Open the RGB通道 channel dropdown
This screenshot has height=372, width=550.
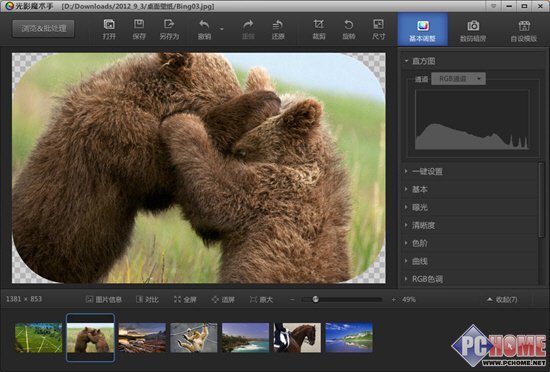click(458, 79)
